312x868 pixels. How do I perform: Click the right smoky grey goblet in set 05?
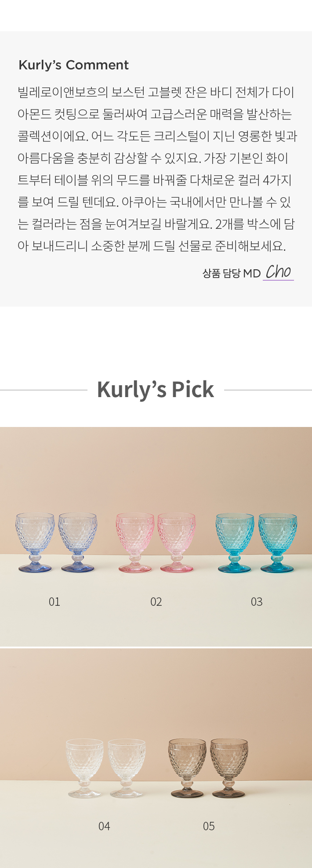229,768
